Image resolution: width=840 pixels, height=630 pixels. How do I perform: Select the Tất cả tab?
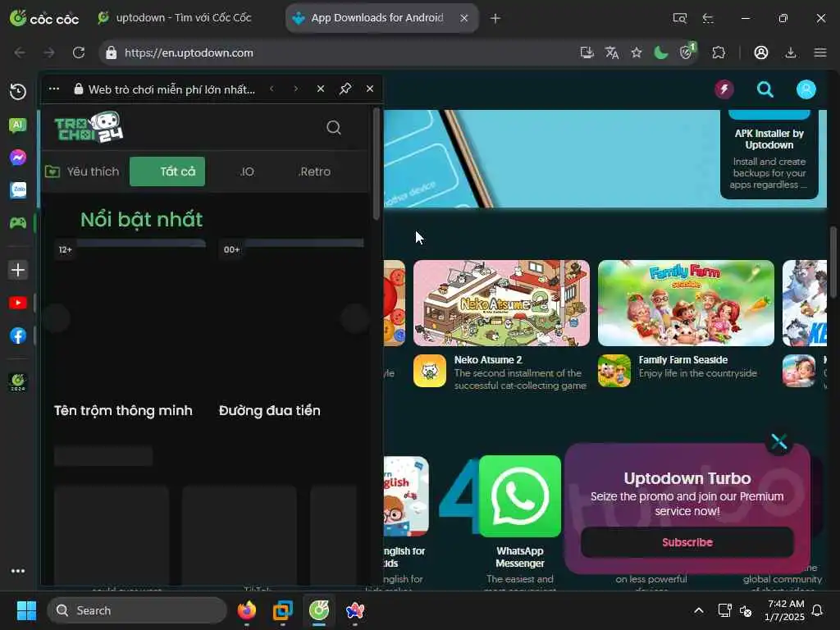point(167,171)
